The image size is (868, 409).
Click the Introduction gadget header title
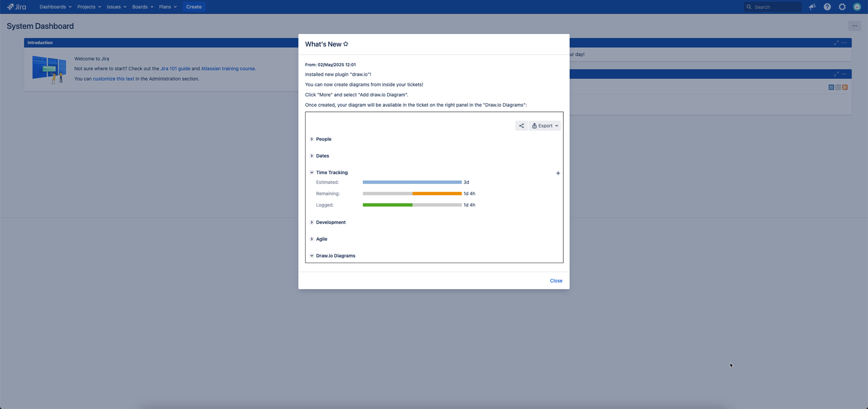pos(40,43)
